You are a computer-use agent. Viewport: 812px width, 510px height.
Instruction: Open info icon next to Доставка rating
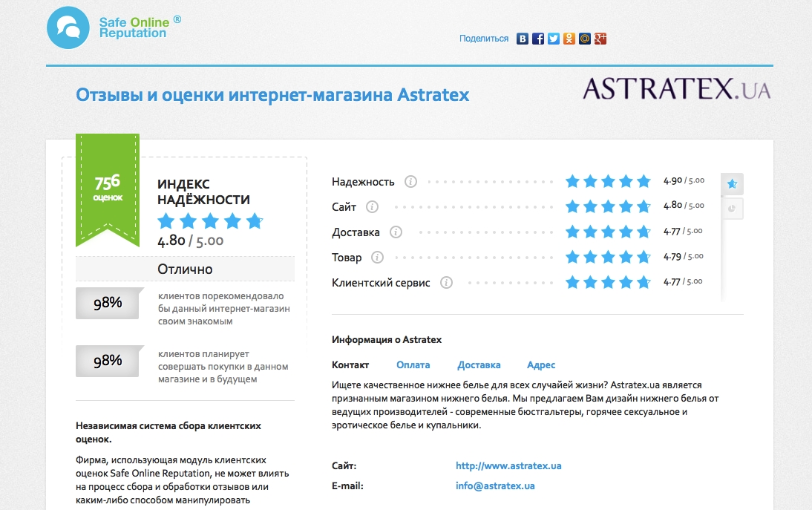tap(396, 232)
